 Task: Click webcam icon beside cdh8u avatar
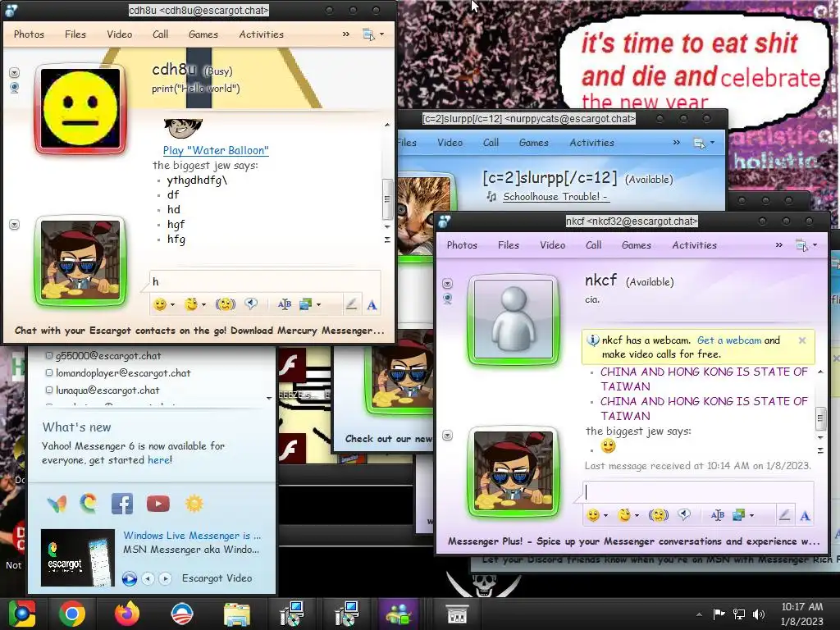click(15, 87)
